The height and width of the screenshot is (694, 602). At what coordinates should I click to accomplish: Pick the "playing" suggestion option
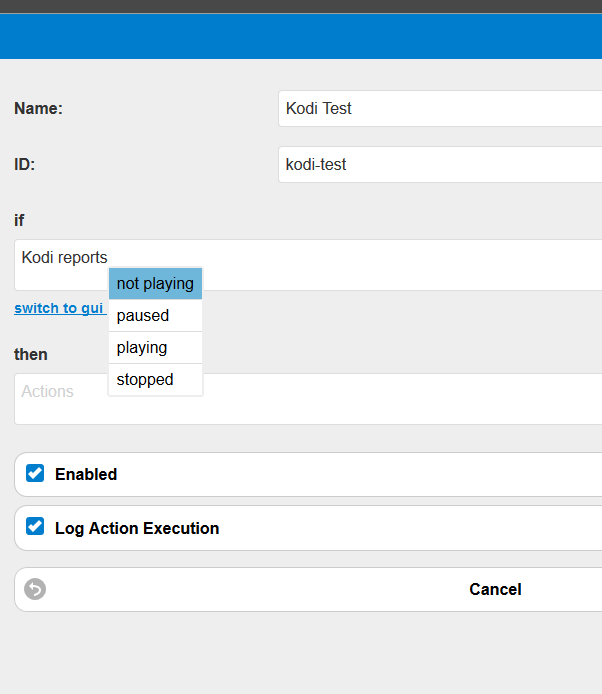coord(155,347)
